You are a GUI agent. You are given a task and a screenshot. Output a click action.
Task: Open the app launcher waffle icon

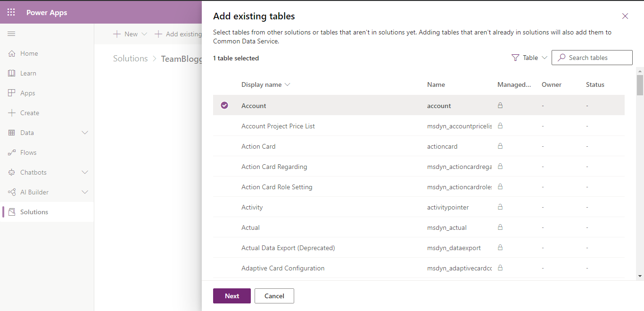[11, 12]
